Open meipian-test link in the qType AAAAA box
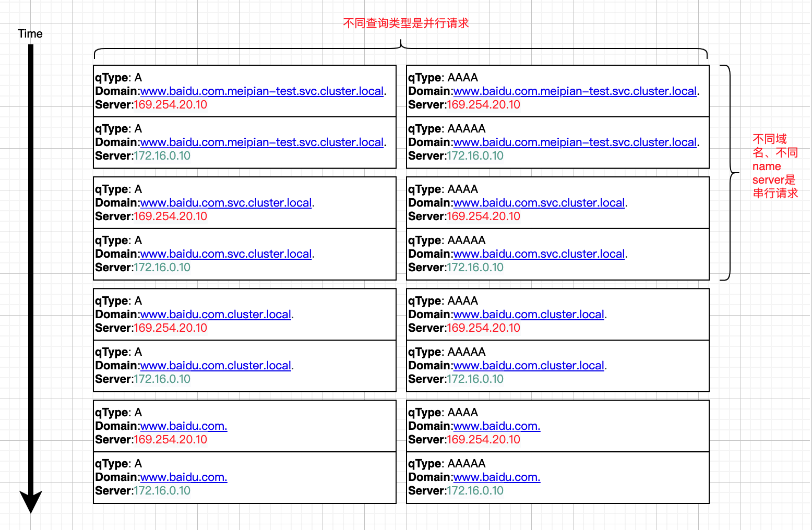 (x=575, y=142)
